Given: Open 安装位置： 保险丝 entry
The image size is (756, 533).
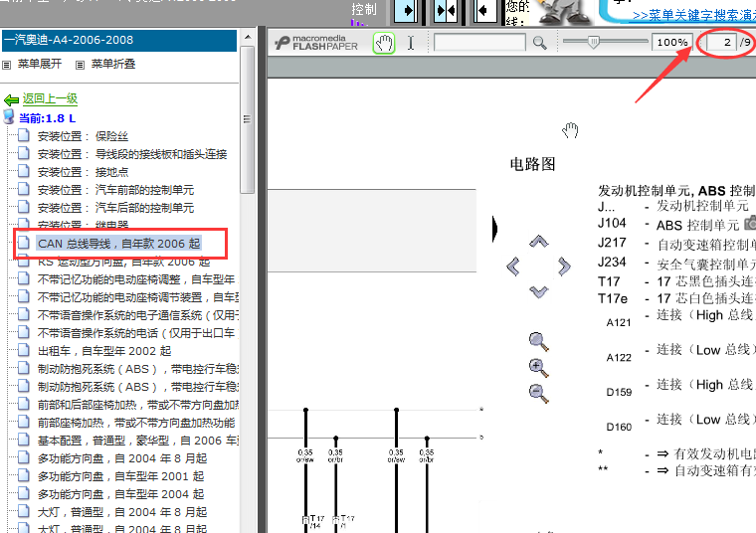Looking at the screenshot, I should point(83,136).
